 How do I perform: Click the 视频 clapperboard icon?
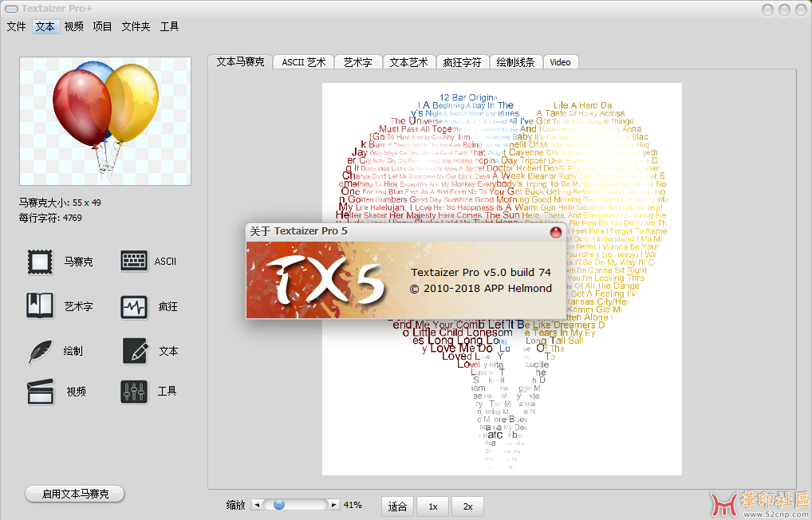pos(40,392)
